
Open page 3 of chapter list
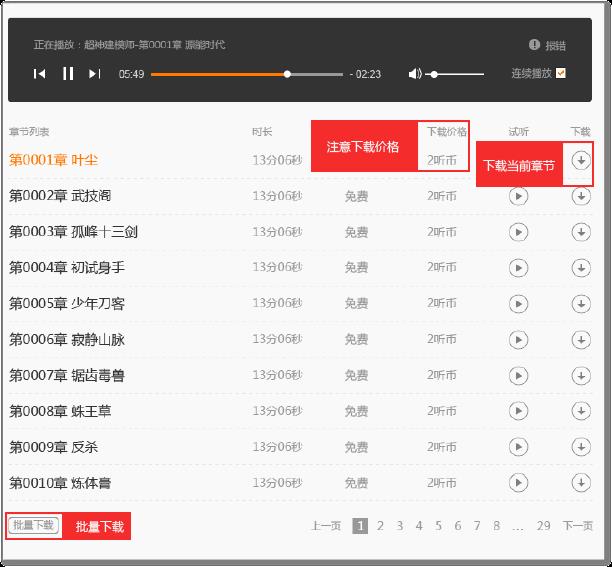[x=400, y=526]
